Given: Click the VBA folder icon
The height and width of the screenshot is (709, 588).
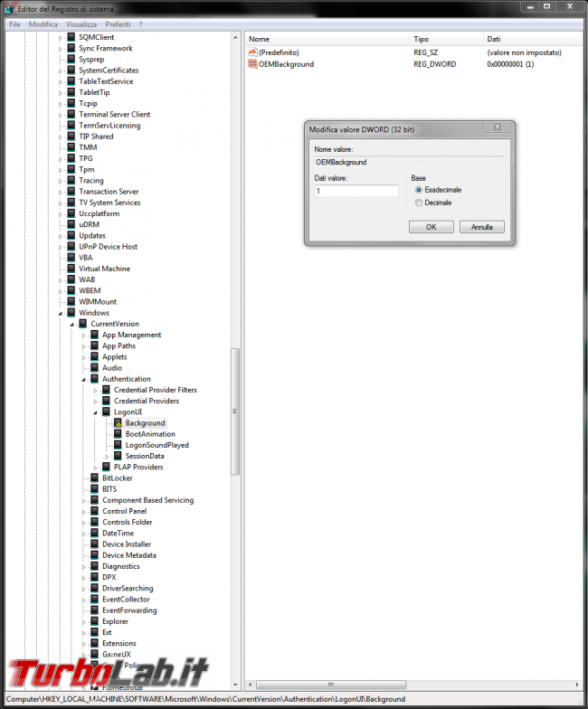Looking at the screenshot, I should (x=71, y=257).
